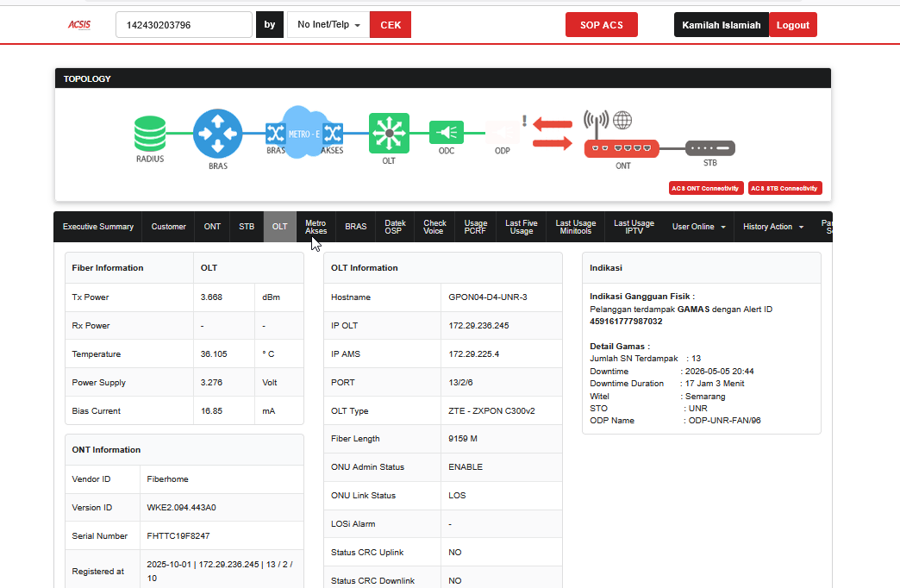Select the large BRAS router icon
900x588 pixels.
(x=217, y=134)
